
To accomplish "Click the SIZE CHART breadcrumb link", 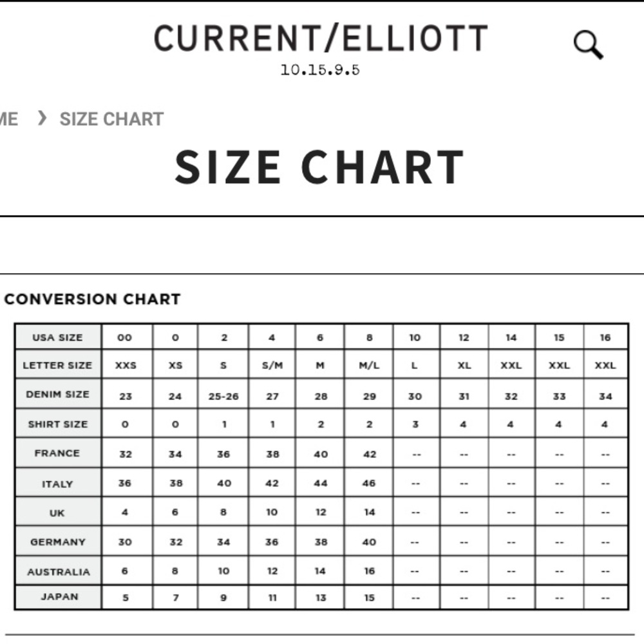I will [111, 119].
